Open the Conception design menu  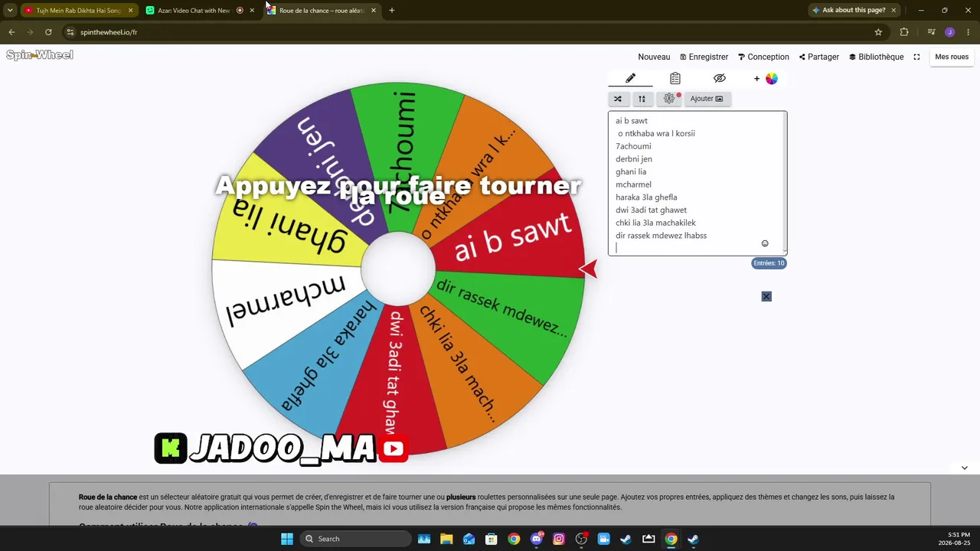pos(763,57)
